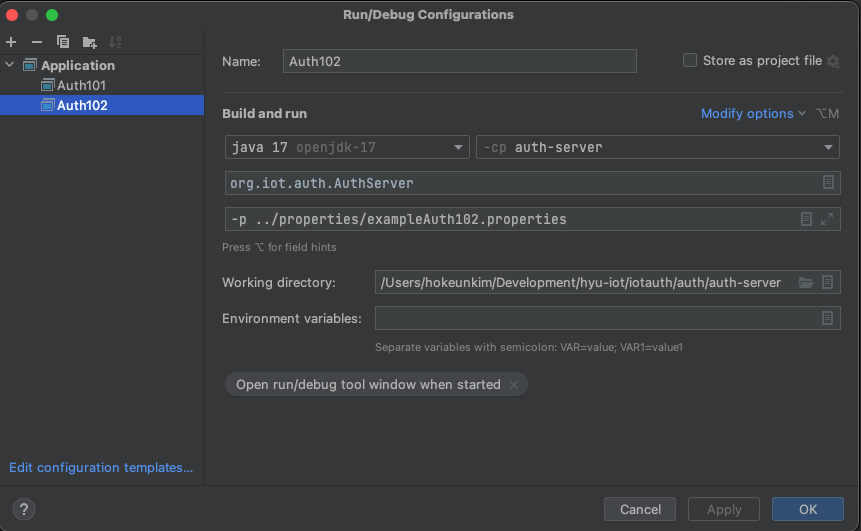Open -cp auth-server module dropdown

(657, 147)
